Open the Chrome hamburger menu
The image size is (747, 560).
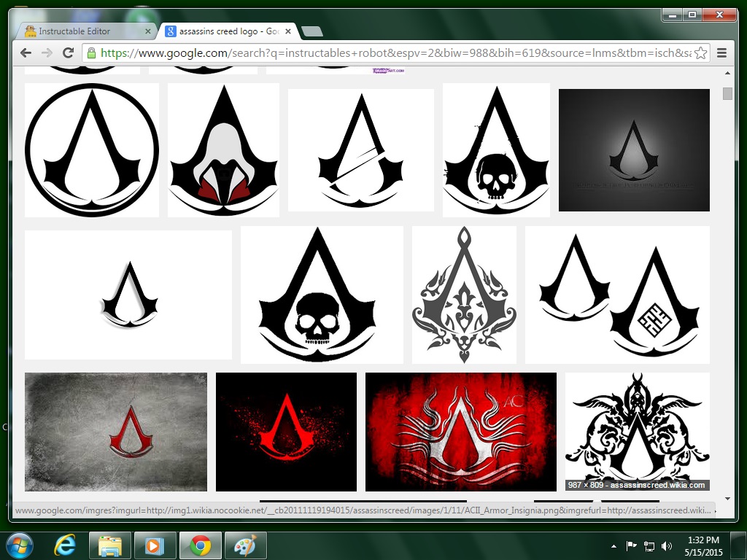(x=721, y=52)
